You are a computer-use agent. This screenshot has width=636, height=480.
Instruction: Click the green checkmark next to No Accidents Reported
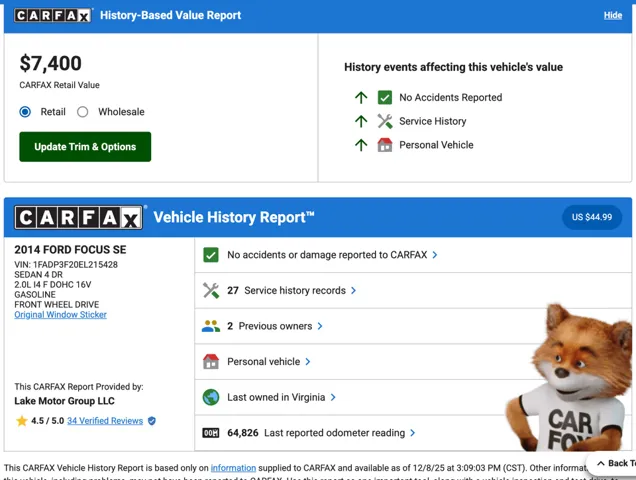[x=385, y=98]
